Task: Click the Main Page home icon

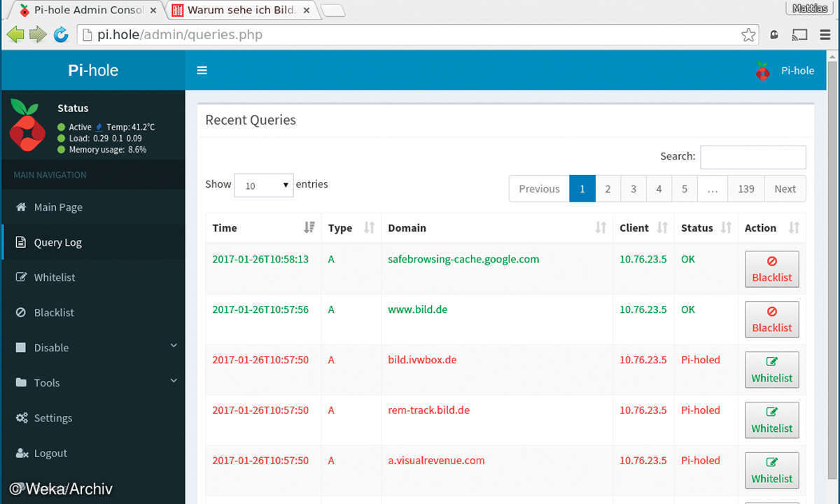Action: click(x=20, y=207)
